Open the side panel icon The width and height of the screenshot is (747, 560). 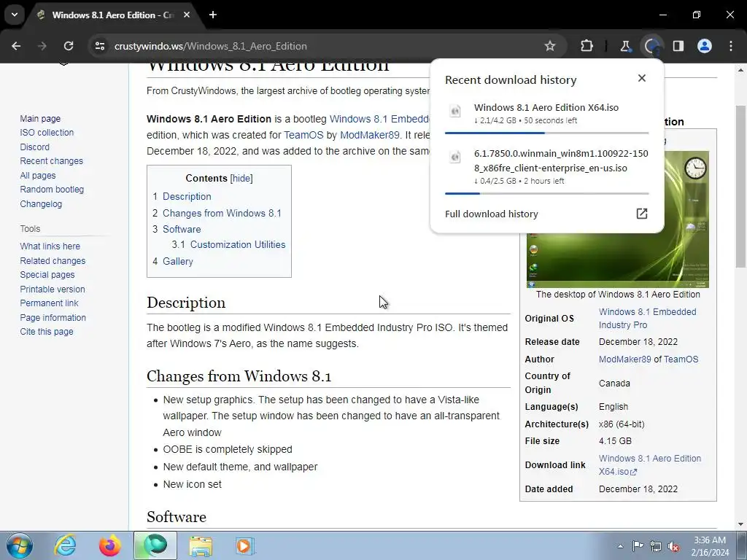pyautogui.click(x=678, y=46)
